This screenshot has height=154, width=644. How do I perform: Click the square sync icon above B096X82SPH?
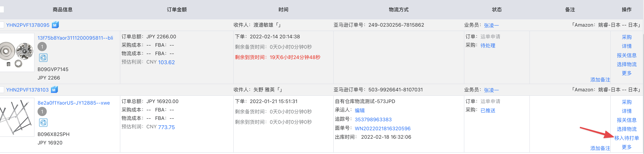coord(43,123)
